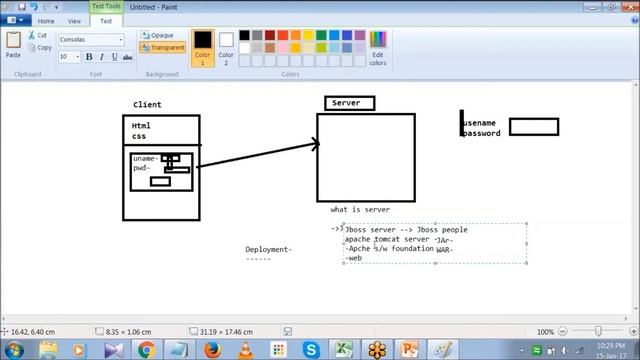Switch to Paint taskbar button
Screen dimensions: 640x360
point(442,350)
